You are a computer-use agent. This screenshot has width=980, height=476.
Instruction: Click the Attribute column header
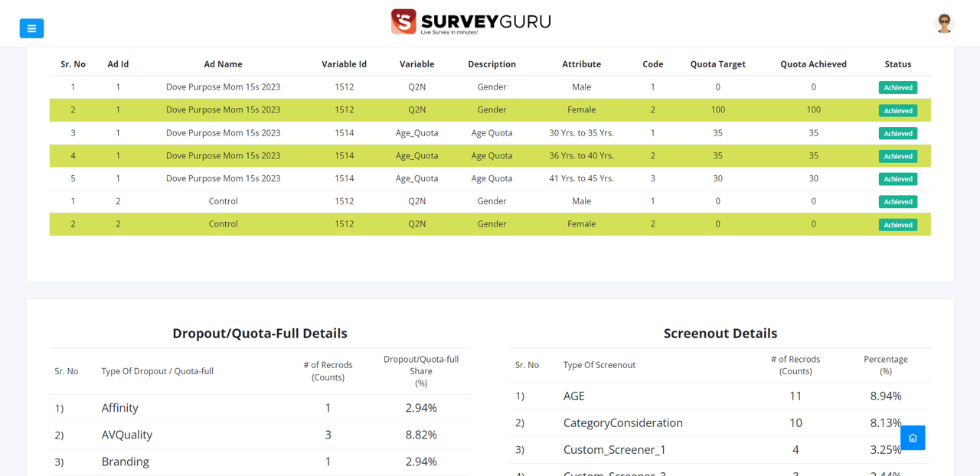tap(581, 64)
